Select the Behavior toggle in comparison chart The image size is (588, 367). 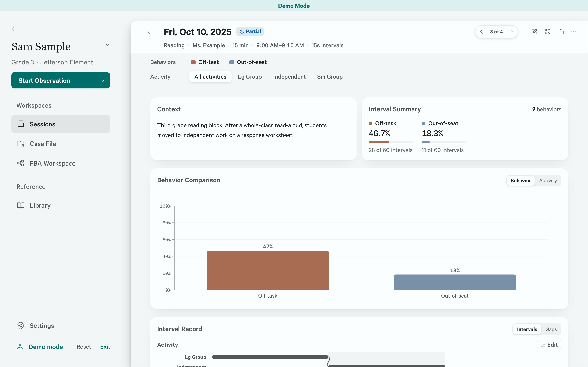coord(520,181)
